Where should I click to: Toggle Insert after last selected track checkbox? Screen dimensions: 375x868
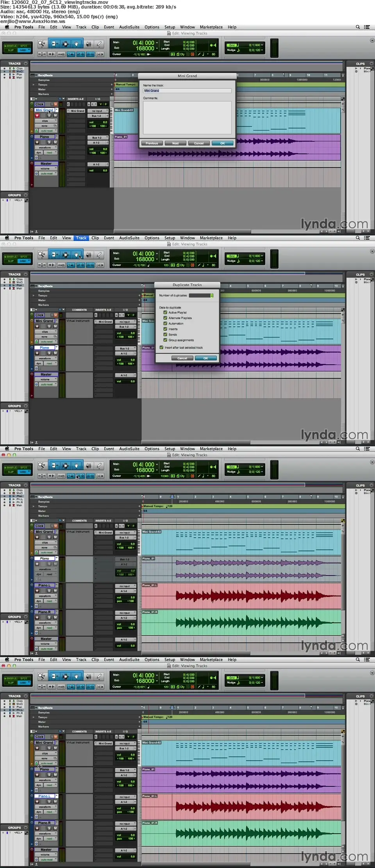tap(161, 347)
